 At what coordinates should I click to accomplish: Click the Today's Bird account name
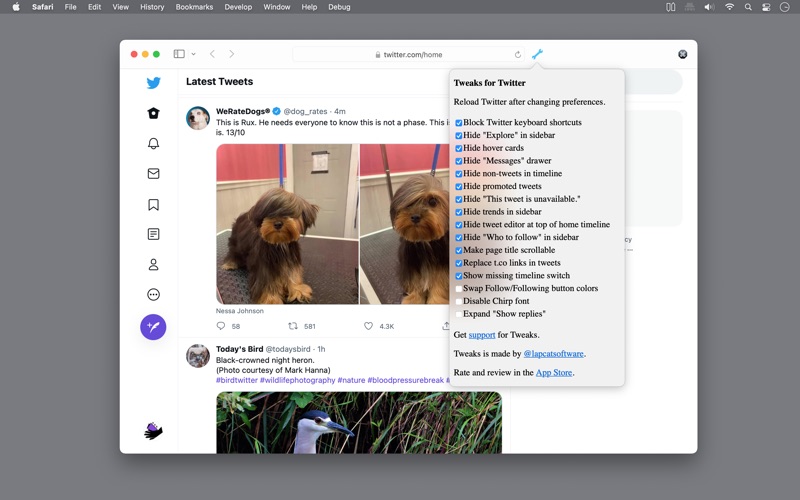click(239, 349)
